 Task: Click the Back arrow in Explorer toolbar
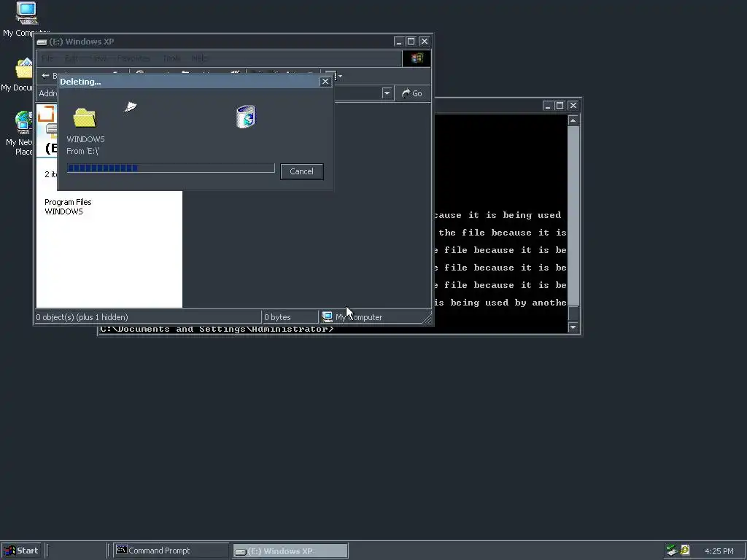pyautogui.click(x=46, y=76)
